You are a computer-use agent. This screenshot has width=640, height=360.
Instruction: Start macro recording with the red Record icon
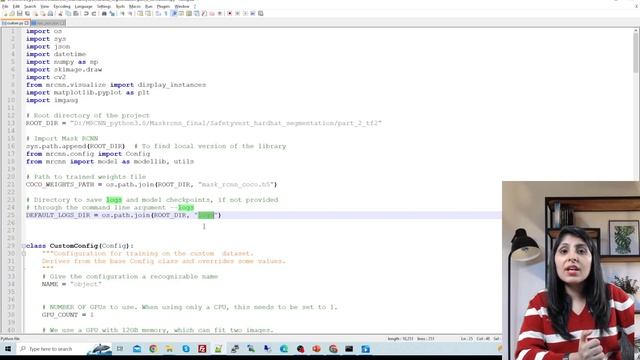pos(229,13)
